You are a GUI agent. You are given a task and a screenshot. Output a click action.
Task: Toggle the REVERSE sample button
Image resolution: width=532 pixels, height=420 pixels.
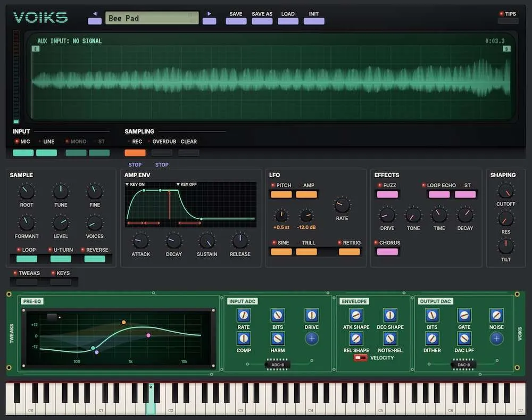pyautogui.click(x=95, y=259)
